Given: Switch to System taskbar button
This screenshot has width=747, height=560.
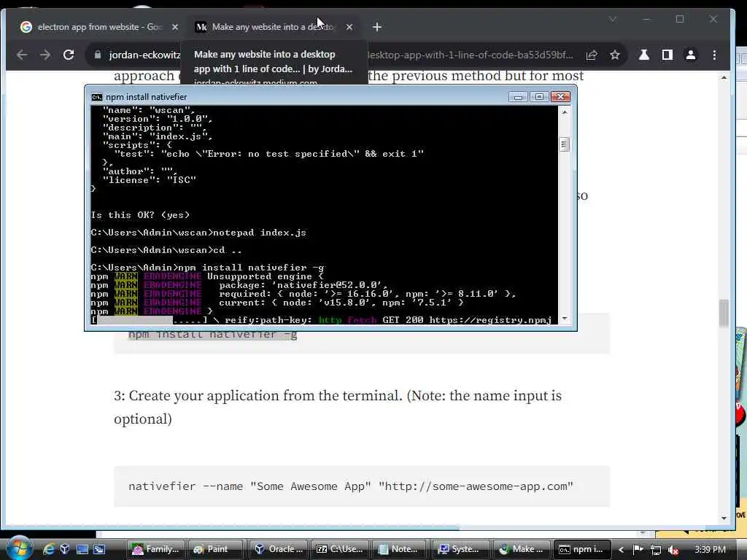Looking at the screenshot, I should (462, 549).
